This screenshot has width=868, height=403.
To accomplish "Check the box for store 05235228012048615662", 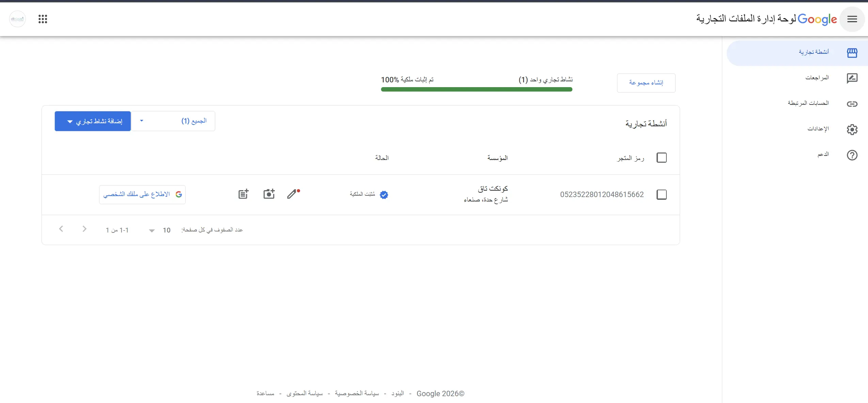I will pos(661,195).
